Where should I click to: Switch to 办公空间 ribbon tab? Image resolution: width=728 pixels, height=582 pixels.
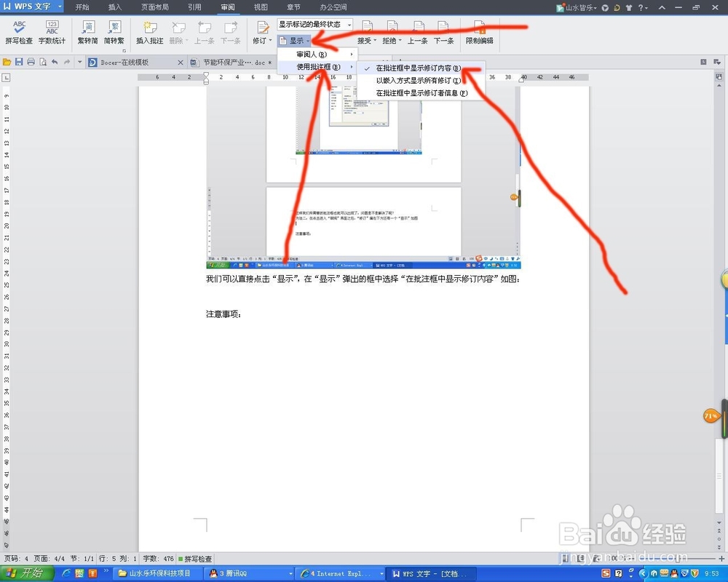point(333,7)
